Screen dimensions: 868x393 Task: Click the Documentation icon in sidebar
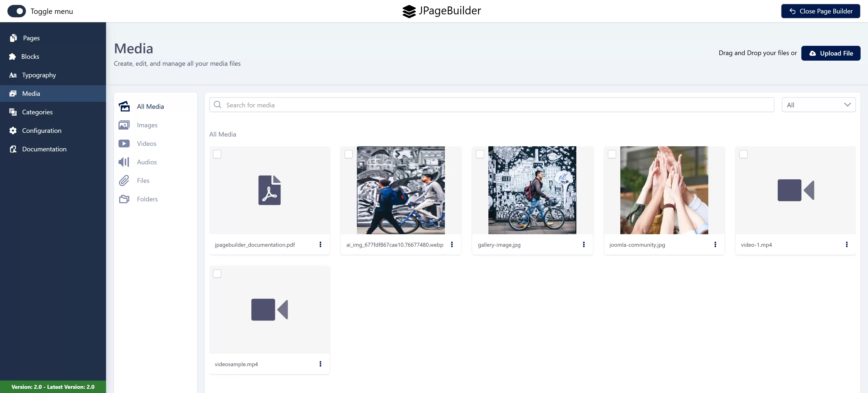point(13,149)
